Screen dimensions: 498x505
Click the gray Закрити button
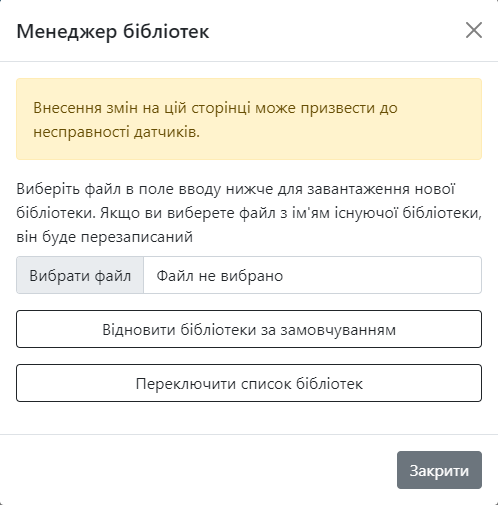[x=439, y=470]
